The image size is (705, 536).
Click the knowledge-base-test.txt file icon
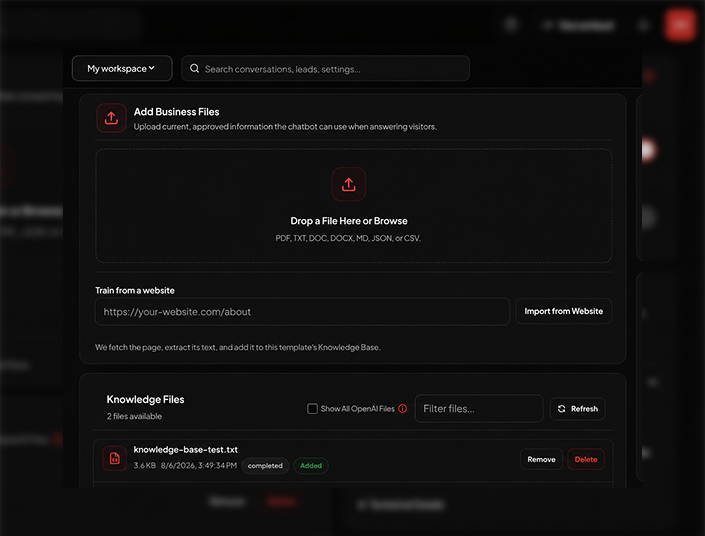(x=115, y=458)
